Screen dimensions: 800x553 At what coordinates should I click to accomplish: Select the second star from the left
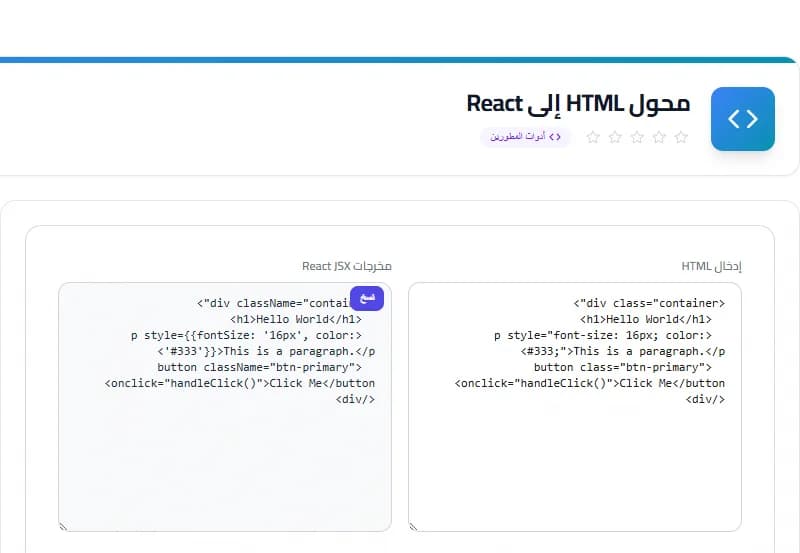tap(615, 137)
